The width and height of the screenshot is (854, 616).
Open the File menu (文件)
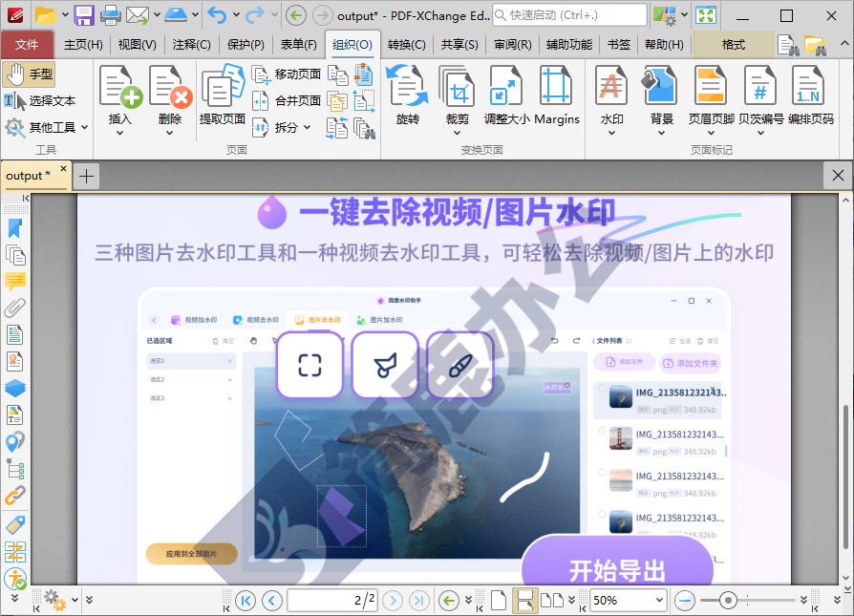coord(29,44)
